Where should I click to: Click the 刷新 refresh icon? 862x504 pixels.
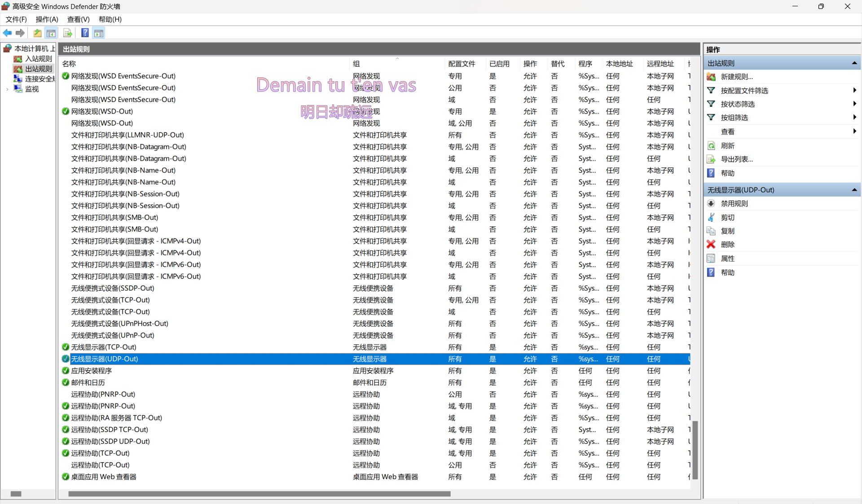[x=711, y=146]
